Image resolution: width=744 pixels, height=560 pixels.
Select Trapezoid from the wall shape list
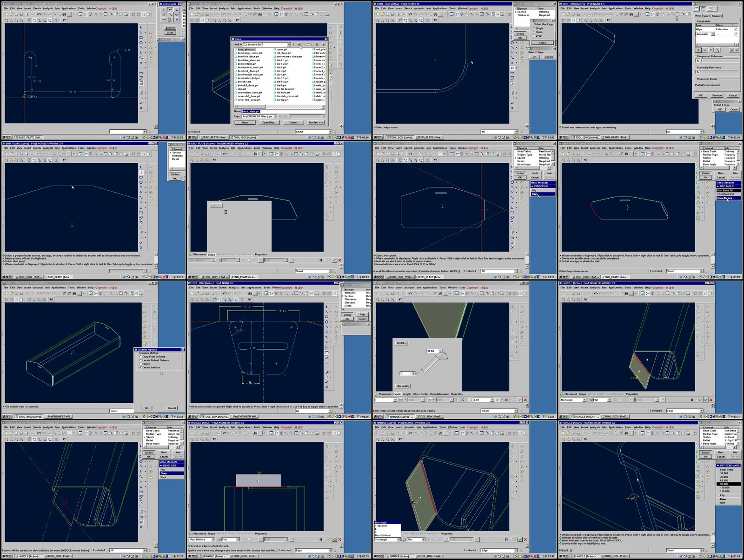tap(381, 526)
